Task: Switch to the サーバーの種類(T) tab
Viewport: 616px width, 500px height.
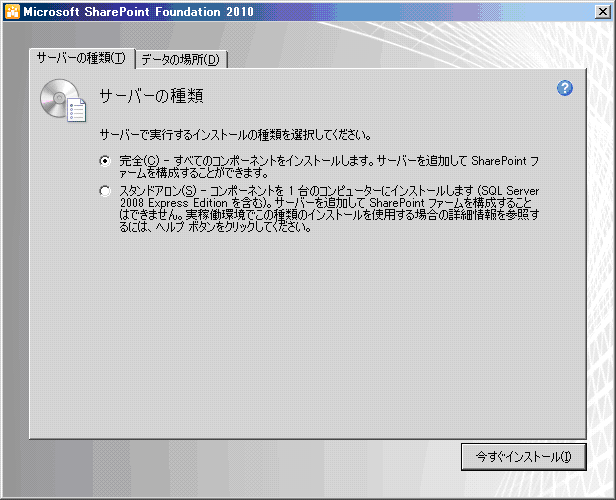Action: [x=82, y=59]
